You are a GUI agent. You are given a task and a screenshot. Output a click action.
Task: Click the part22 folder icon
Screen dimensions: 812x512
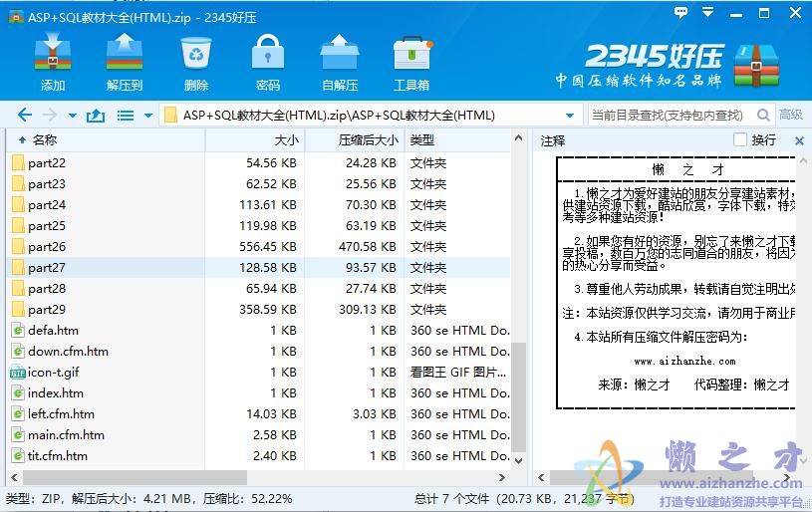tap(18, 163)
